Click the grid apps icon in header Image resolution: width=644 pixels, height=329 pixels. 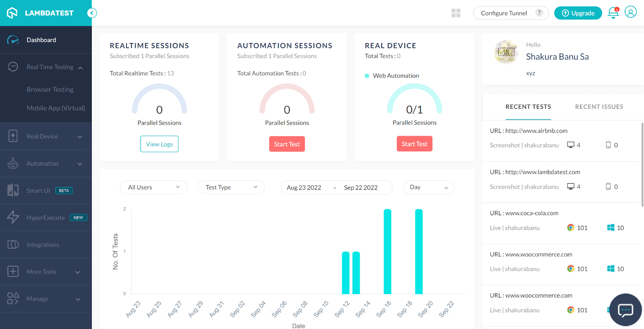456,13
